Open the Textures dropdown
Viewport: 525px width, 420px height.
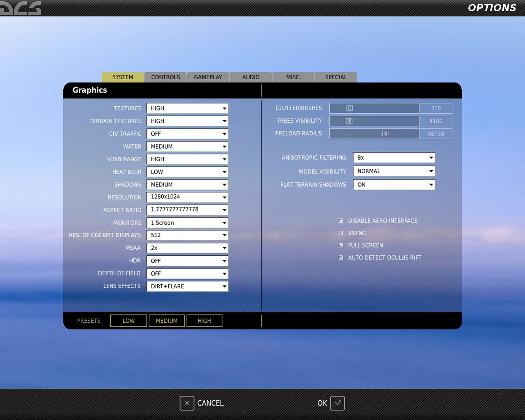tap(187, 108)
